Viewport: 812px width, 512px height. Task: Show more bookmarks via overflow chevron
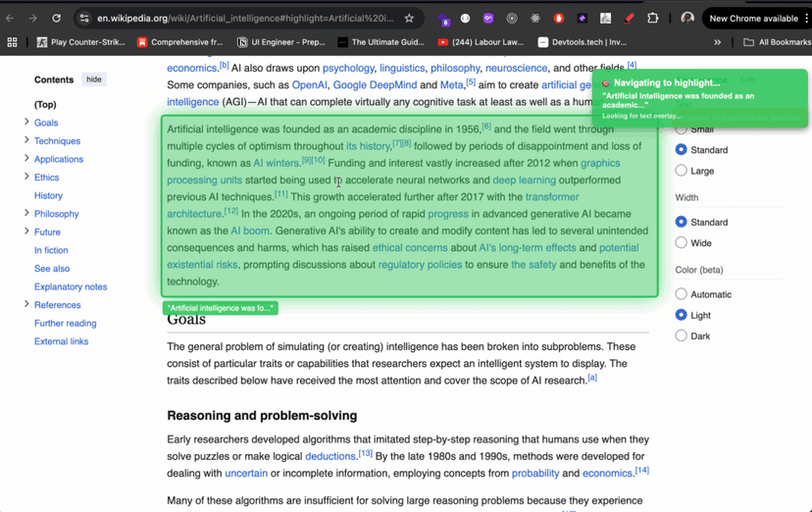tap(717, 42)
